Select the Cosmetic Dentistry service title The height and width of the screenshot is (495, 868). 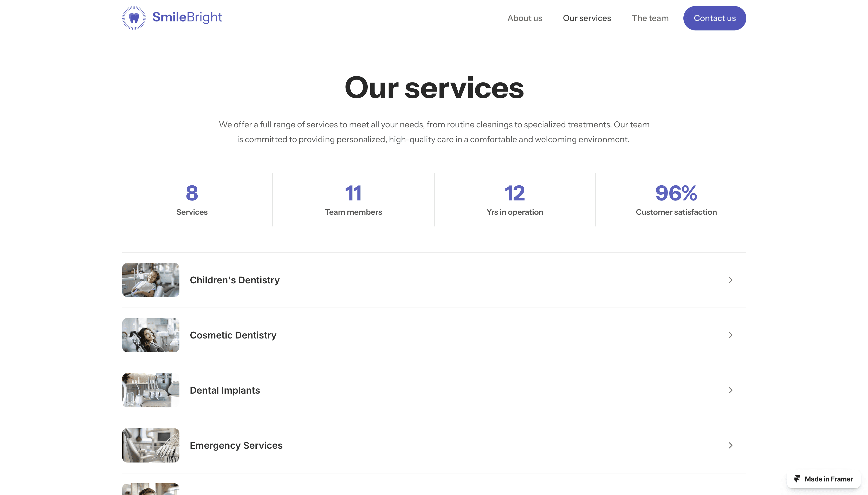click(x=233, y=335)
